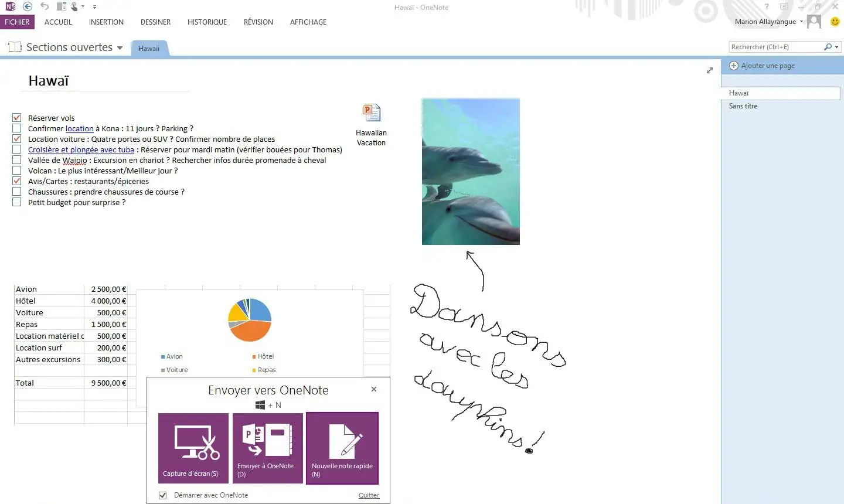
Task: Click 'Croisière et plongée avec tuba' link
Action: [81, 149]
